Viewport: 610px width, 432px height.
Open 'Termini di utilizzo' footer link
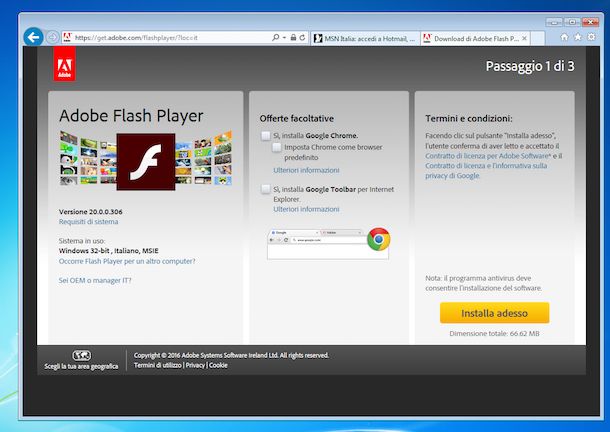coord(158,365)
